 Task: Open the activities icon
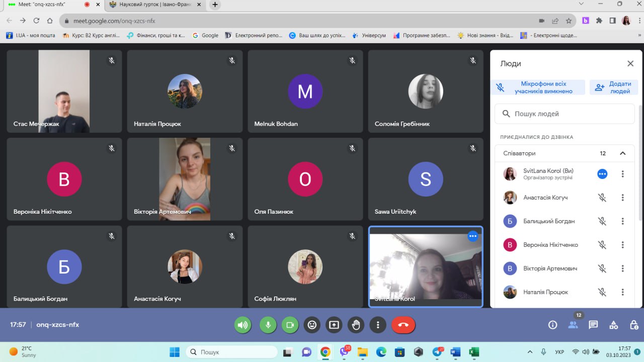pos(613,325)
